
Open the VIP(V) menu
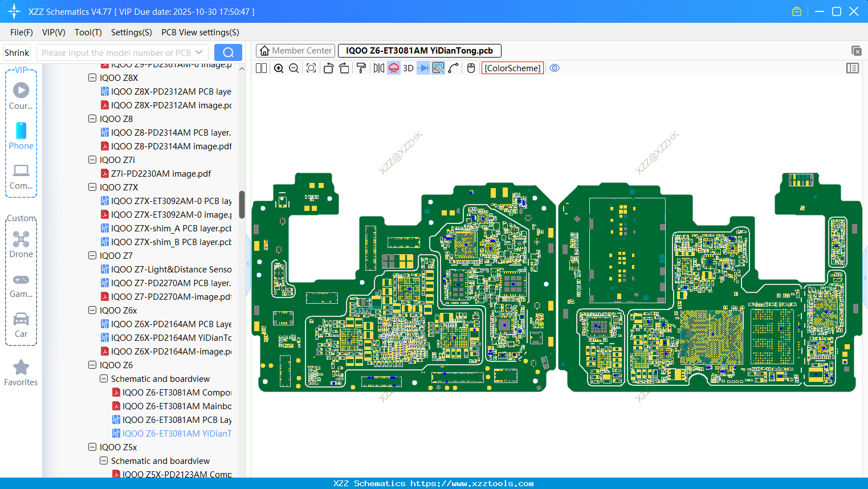pos(54,32)
